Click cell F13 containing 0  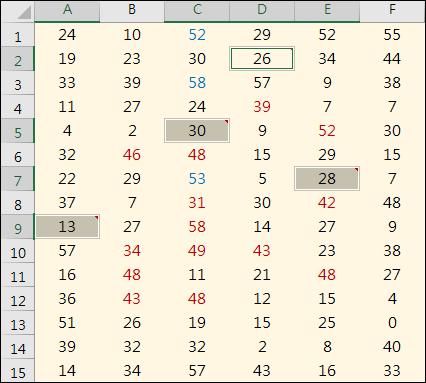(x=392, y=323)
